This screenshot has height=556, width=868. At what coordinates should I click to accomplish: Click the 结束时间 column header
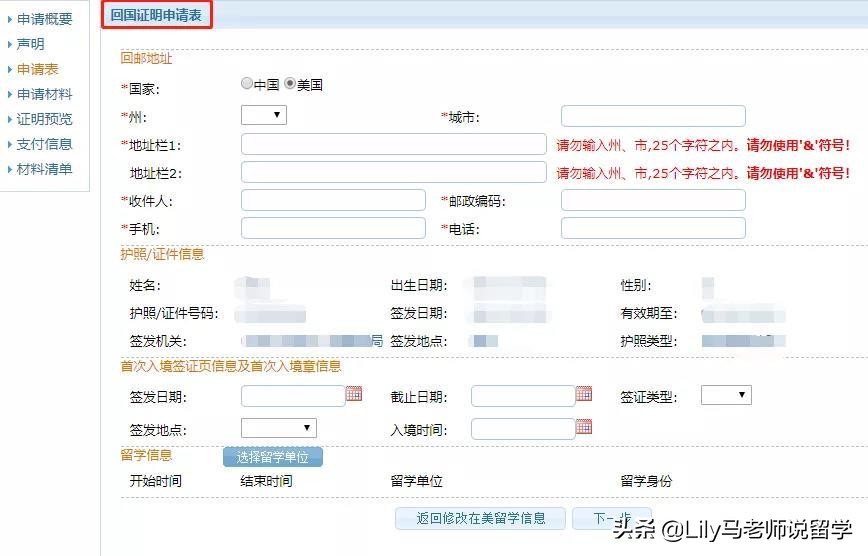[266, 481]
